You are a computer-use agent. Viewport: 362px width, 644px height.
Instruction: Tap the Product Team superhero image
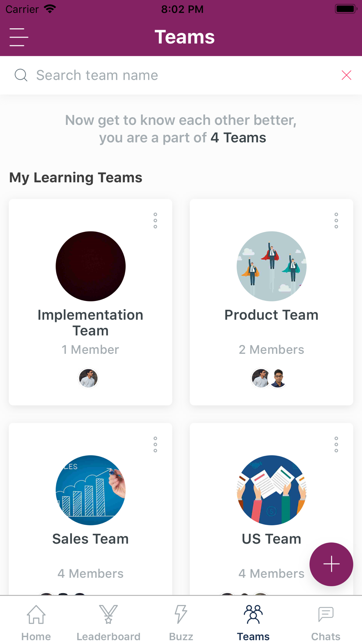[271, 266]
